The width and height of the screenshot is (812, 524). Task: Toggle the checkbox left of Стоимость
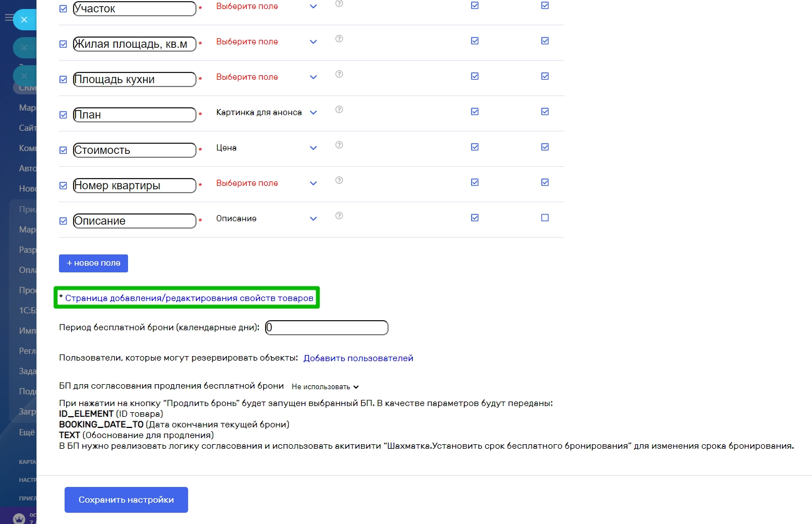click(63, 151)
